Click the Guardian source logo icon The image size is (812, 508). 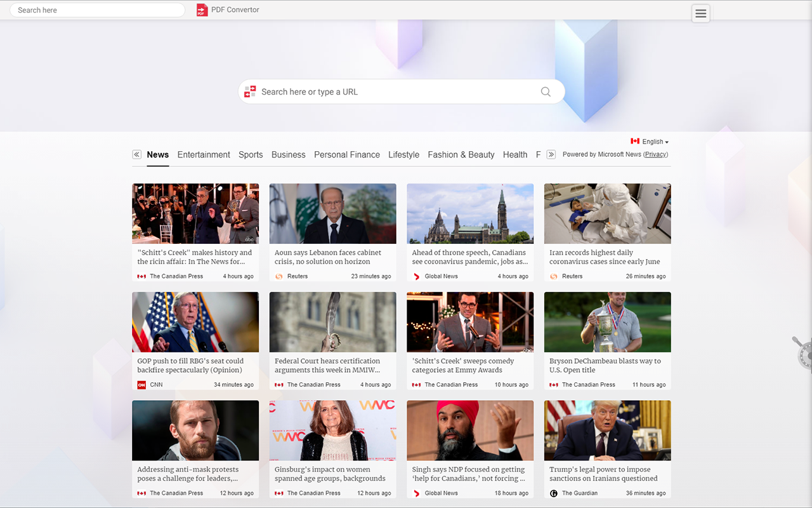click(554, 493)
